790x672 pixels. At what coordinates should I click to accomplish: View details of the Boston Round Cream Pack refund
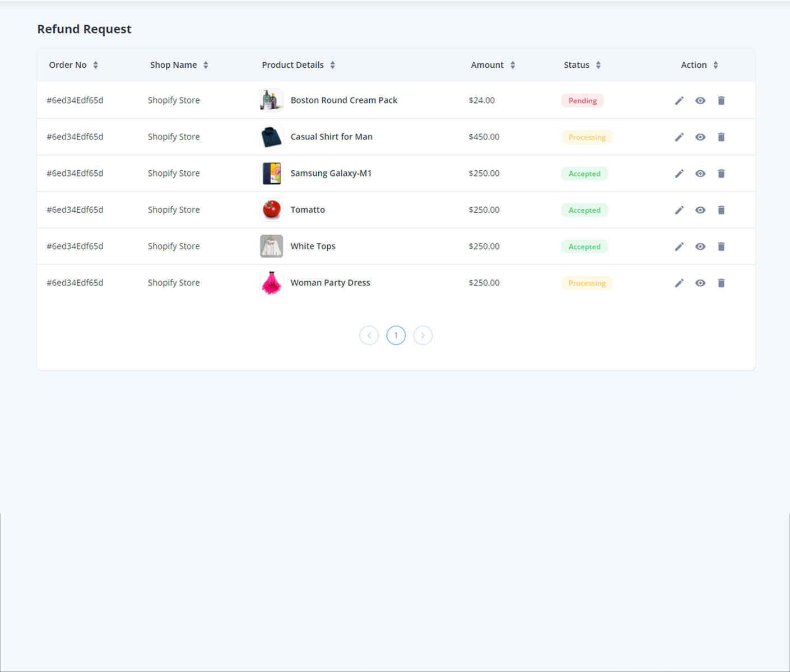(x=700, y=100)
